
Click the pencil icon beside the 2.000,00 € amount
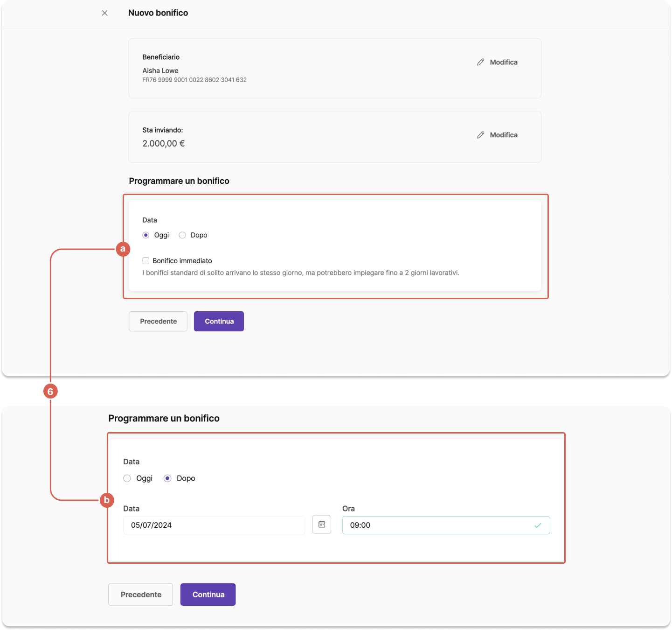click(x=480, y=135)
